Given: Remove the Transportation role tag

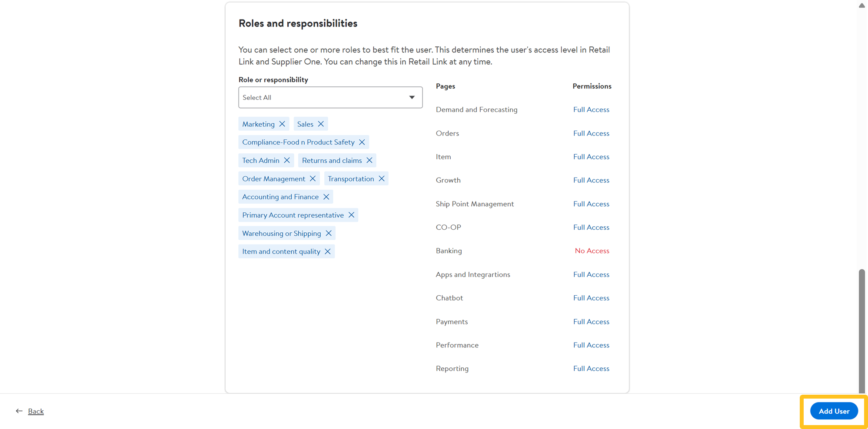Looking at the screenshot, I should pos(382,179).
